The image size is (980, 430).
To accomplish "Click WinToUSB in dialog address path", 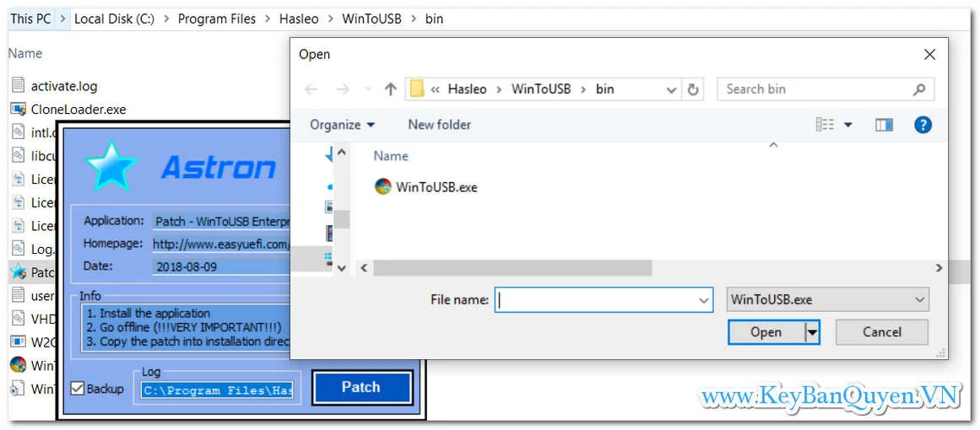I will coord(541,89).
